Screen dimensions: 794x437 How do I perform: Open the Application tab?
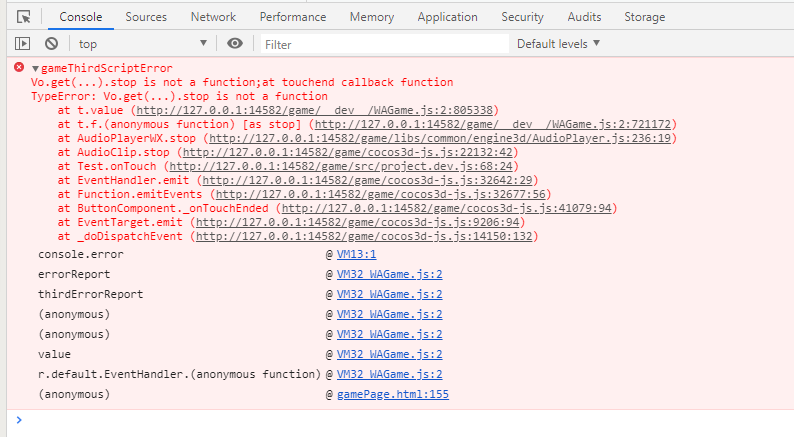coord(447,17)
